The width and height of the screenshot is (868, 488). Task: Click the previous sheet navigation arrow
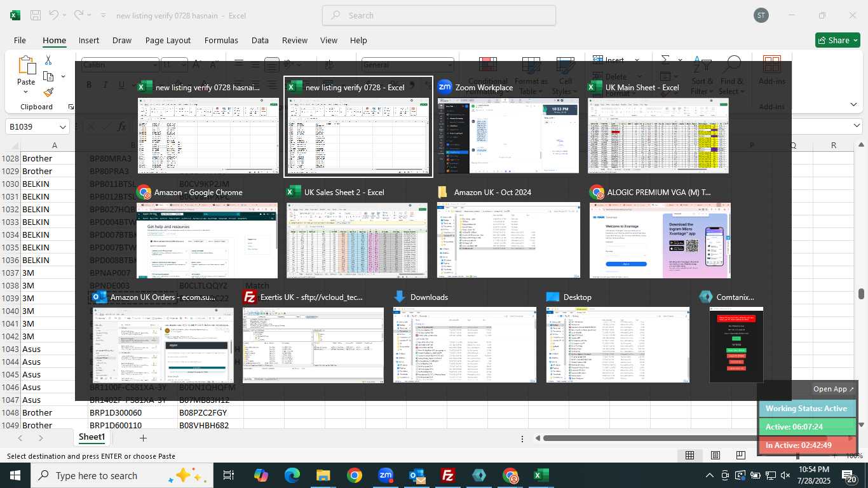[x=20, y=438]
